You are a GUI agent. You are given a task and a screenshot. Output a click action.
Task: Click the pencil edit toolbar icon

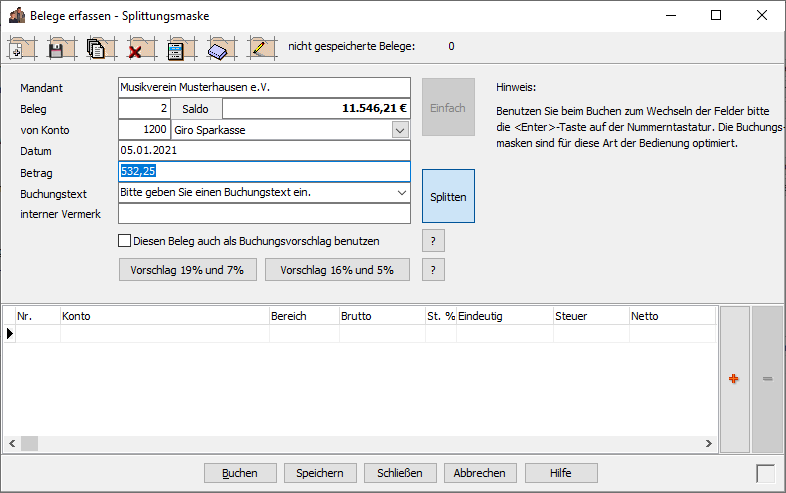click(x=261, y=48)
